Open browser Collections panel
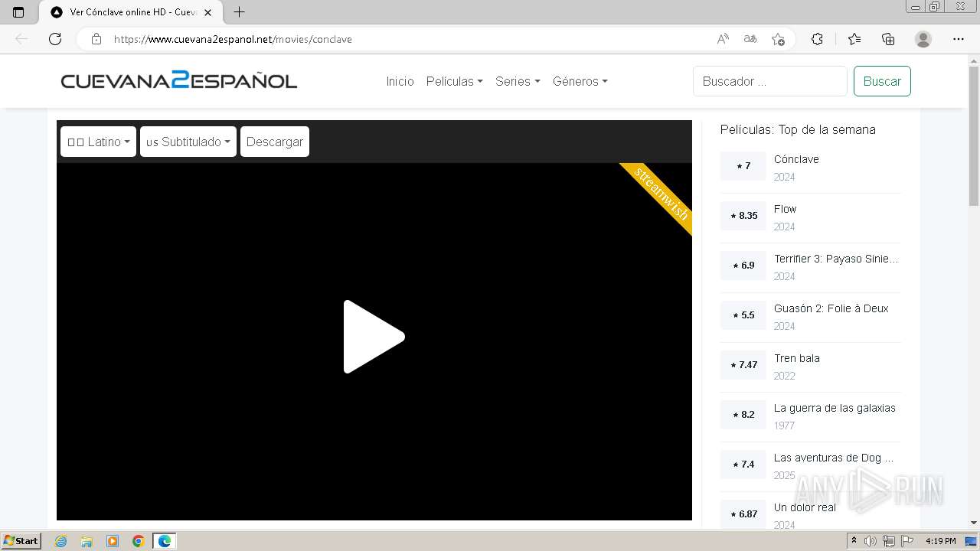 pos(888,39)
